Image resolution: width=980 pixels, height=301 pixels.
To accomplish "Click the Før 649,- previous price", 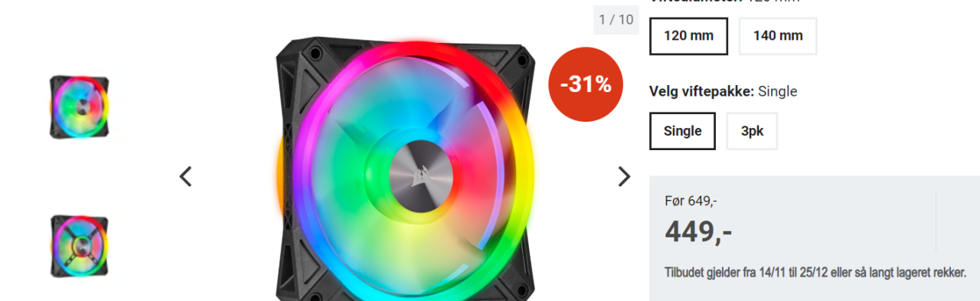I will tap(691, 201).
